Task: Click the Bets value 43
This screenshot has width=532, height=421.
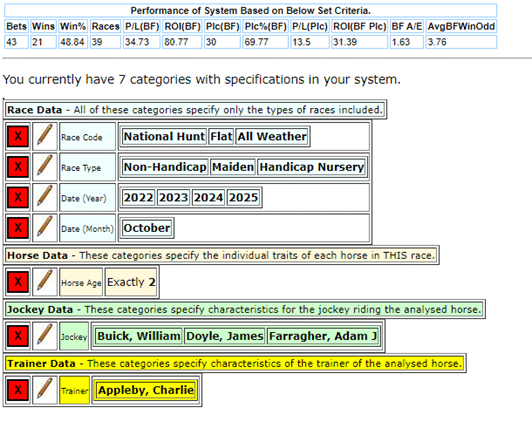Action: 16,42
